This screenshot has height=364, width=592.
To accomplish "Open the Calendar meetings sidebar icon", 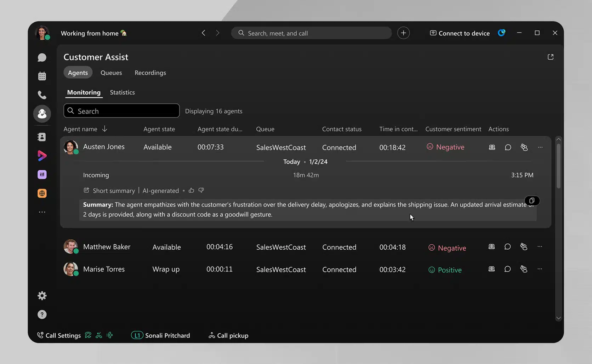I will click(42, 76).
